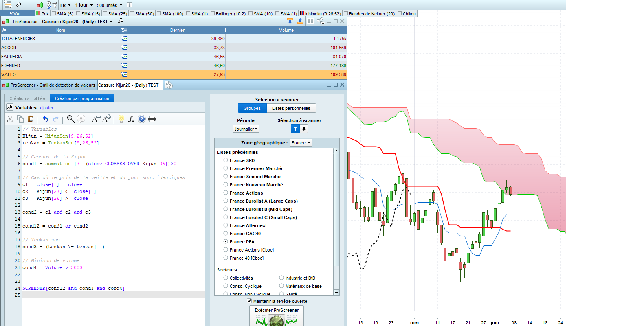
Task: Click the orange download arrow in ProScreener bar
Action: coord(290,21)
